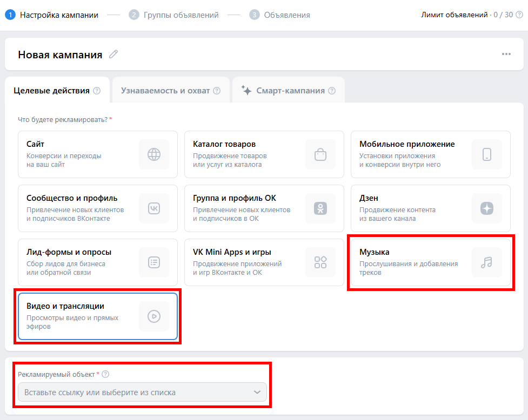Click help icon beside Узнаваемость и охват
Screen dimensions: 528x420
[x=217, y=91]
